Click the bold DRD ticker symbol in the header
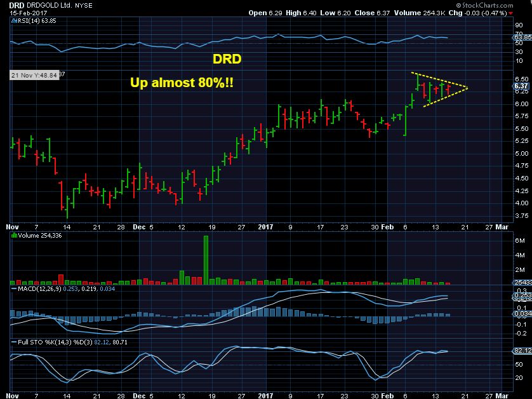Viewport: 532px width, 399px height. [17, 6]
